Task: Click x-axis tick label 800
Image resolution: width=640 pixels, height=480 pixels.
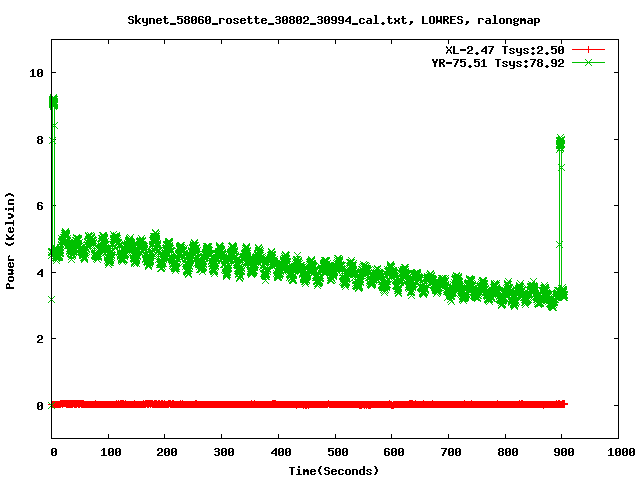Action: point(507,452)
